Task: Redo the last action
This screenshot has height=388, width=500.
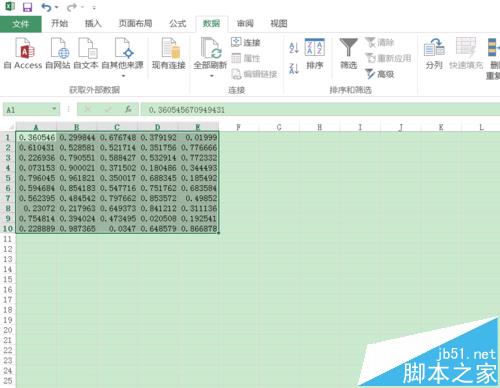Action: coord(72,7)
